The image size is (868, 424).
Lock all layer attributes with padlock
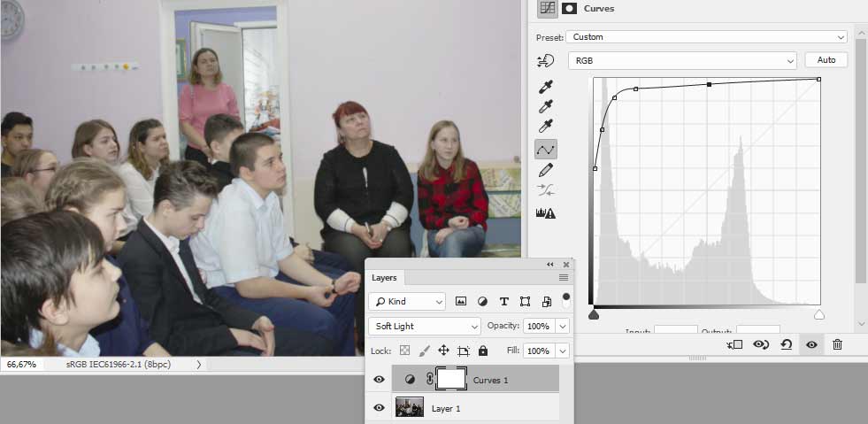coord(483,351)
